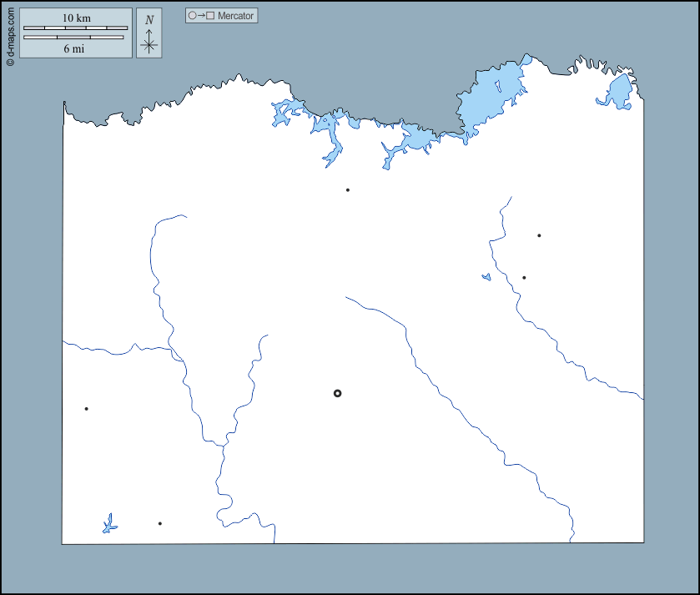
Task: Click the lower of the two eastern city dots
Action: (524, 277)
